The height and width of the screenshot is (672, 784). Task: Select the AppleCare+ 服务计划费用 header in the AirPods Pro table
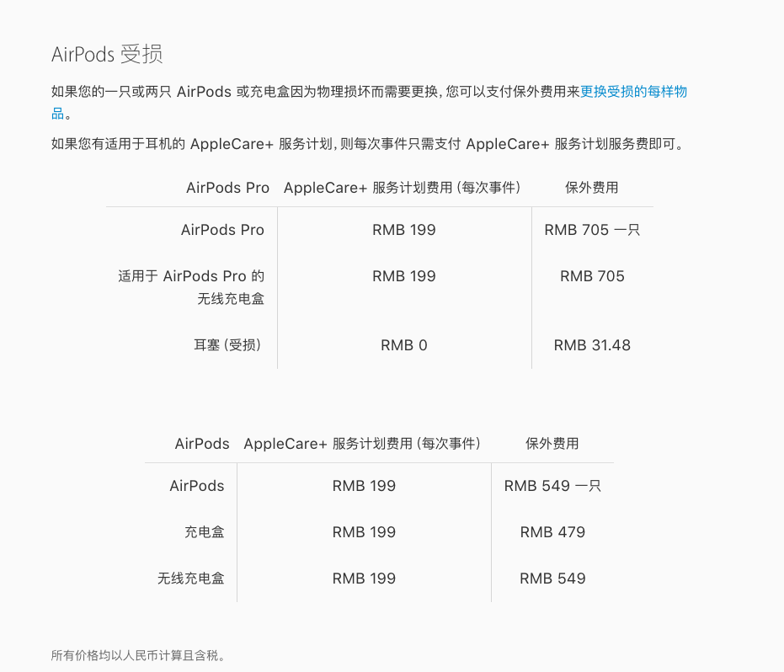click(x=402, y=188)
